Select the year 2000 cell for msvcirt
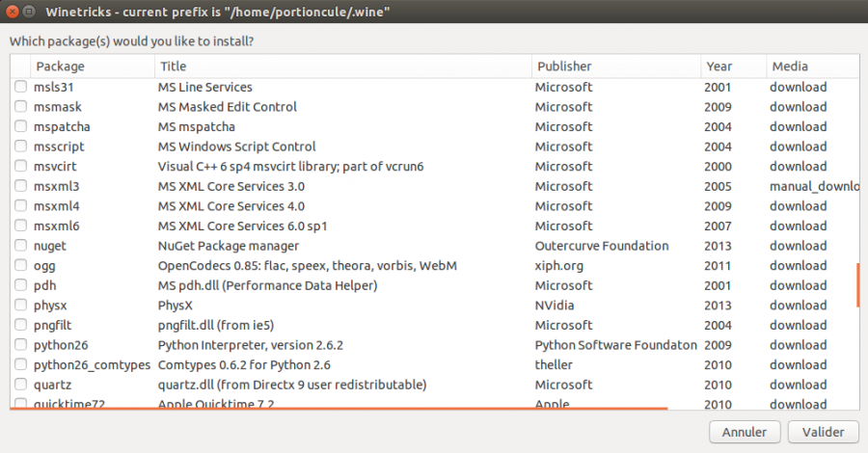The height and width of the screenshot is (453, 868). (718, 167)
